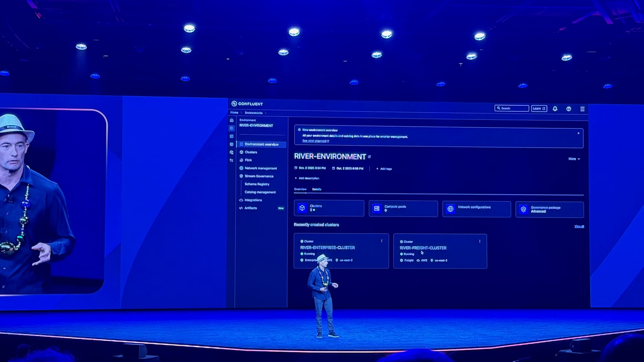Click Add description

click(x=307, y=178)
